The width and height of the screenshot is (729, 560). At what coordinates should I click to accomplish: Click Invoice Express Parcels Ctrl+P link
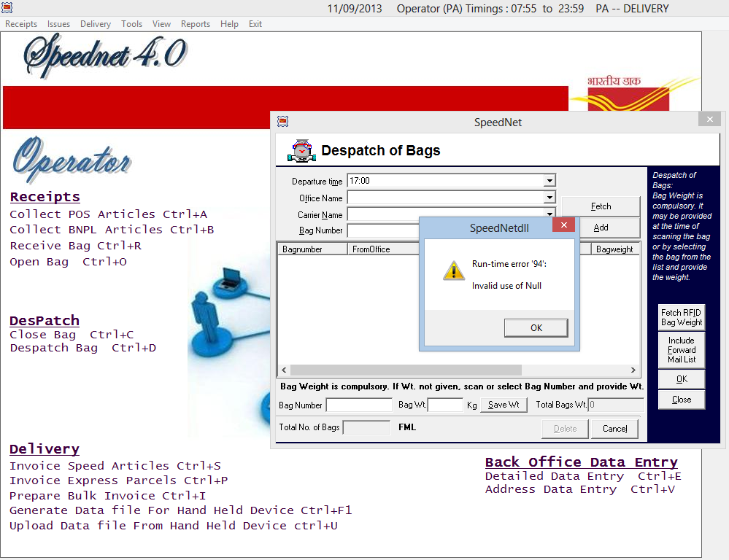[118, 481]
